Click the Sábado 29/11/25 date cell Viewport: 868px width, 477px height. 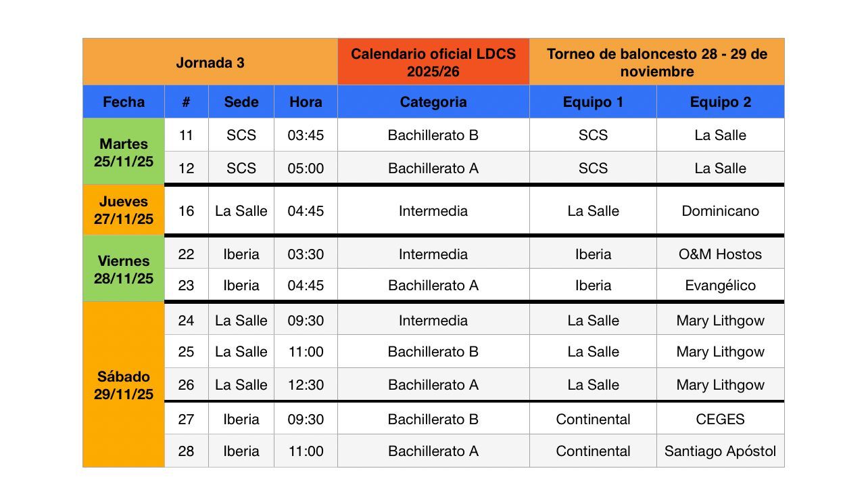124,385
